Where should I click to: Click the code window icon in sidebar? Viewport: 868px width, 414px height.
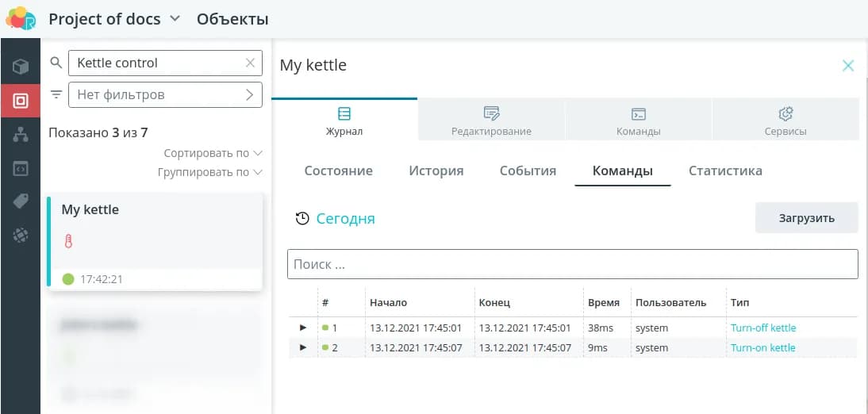click(x=21, y=169)
